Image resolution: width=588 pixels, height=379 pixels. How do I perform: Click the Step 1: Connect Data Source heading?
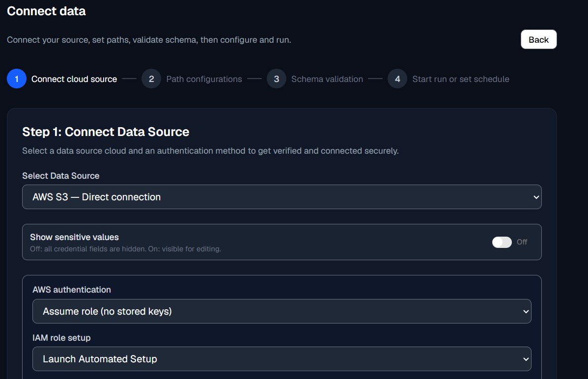[x=106, y=132]
